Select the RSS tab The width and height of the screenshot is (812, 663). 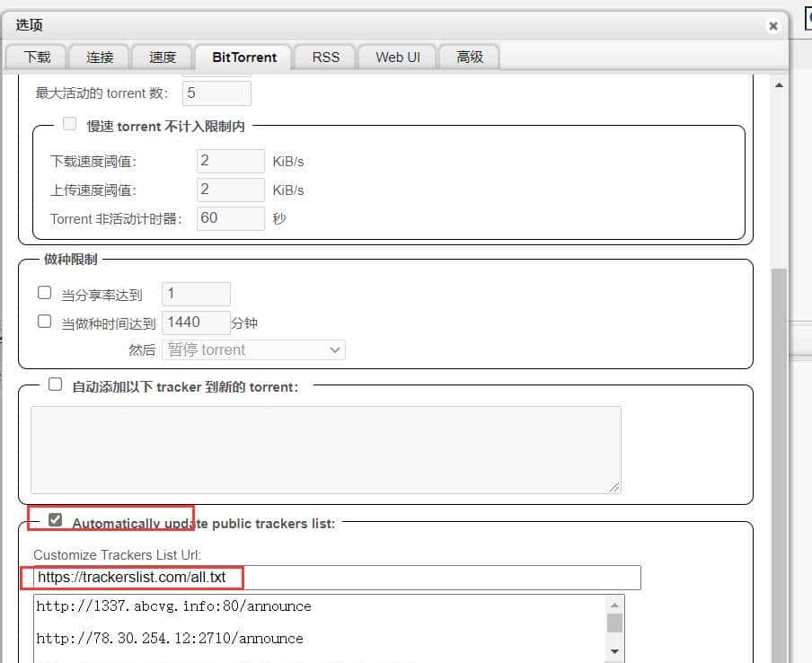tap(326, 57)
